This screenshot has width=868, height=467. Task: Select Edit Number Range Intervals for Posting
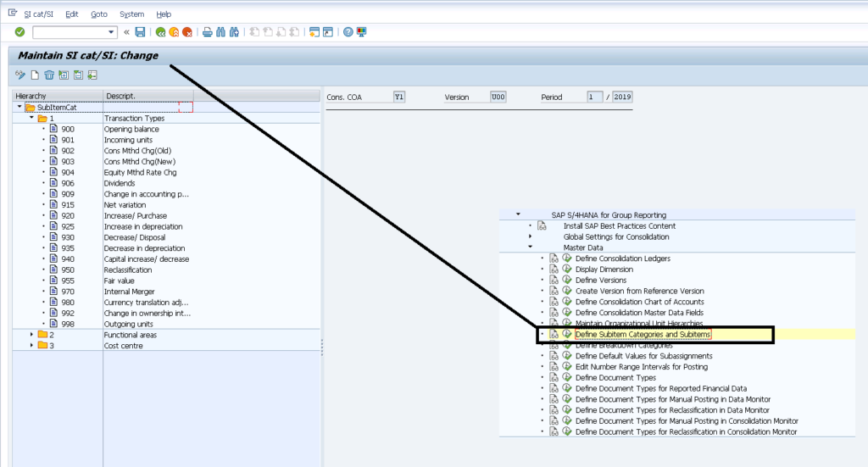[x=642, y=367]
